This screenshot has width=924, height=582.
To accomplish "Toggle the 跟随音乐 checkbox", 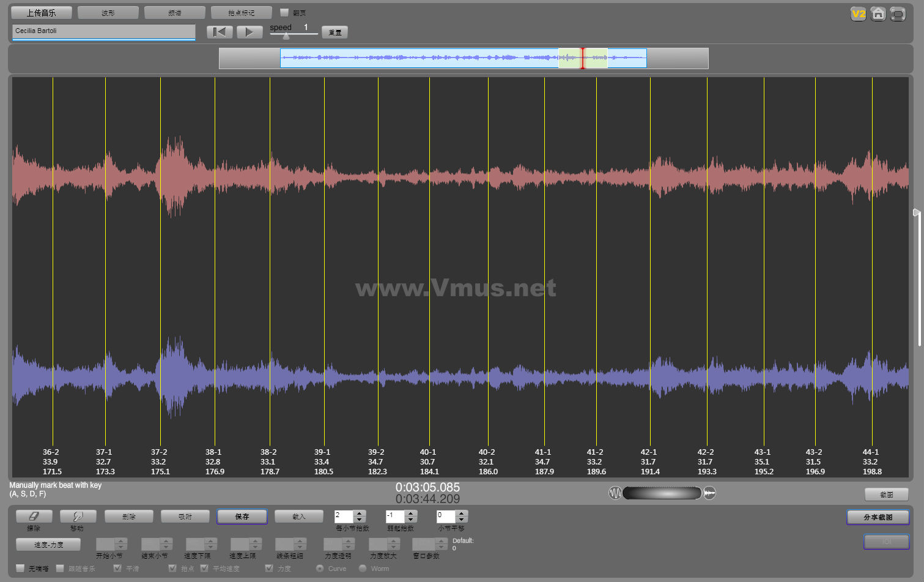I will (60, 569).
